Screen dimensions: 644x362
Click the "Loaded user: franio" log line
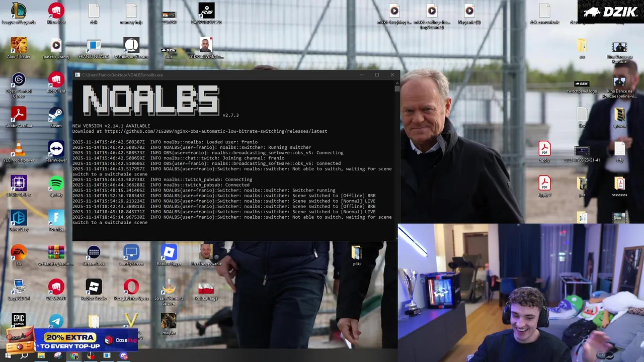(x=165, y=142)
